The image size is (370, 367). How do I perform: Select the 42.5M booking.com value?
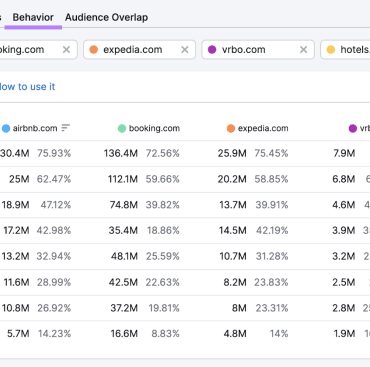tap(123, 282)
